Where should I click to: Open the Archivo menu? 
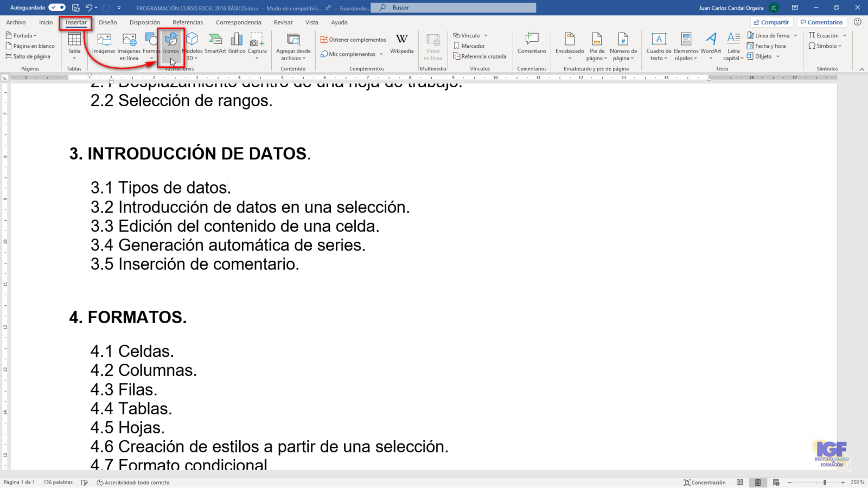coord(16,22)
